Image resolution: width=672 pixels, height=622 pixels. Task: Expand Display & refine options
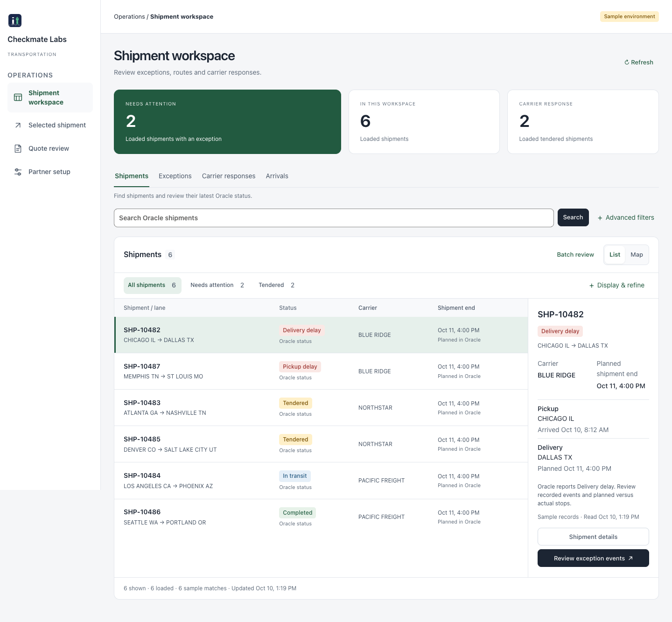click(x=617, y=285)
